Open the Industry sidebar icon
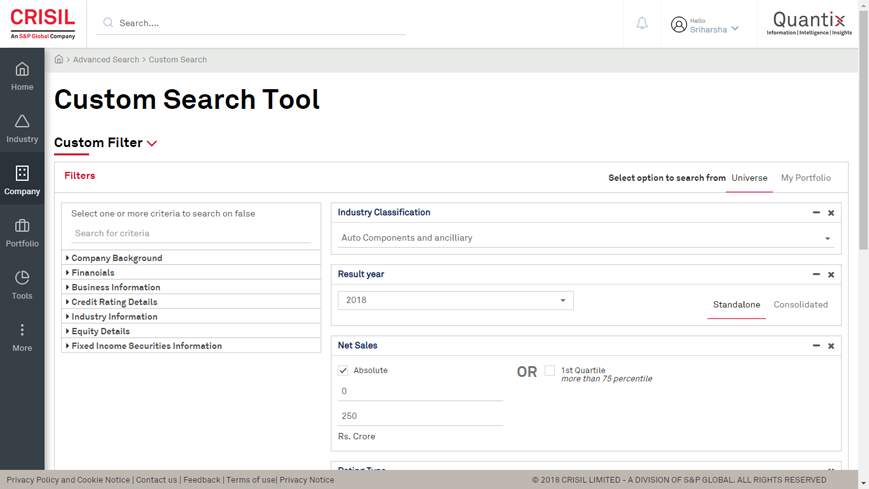The image size is (869, 489). coord(22,122)
